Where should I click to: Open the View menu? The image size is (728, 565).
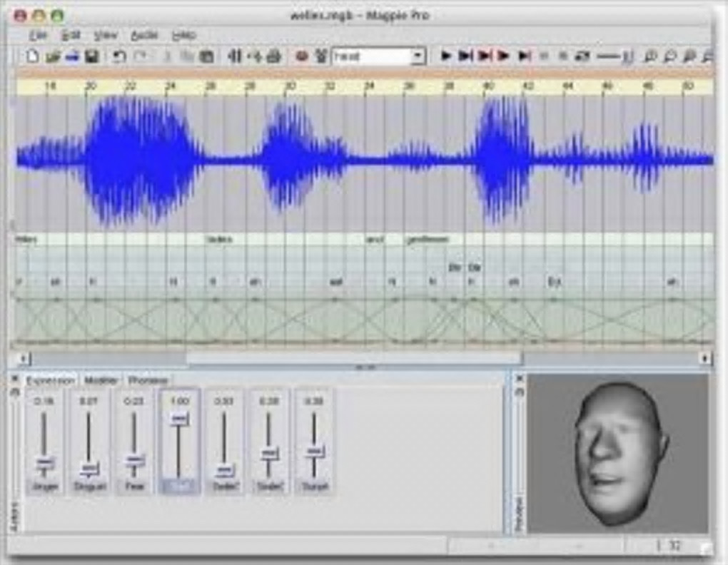pyautogui.click(x=106, y=35)
